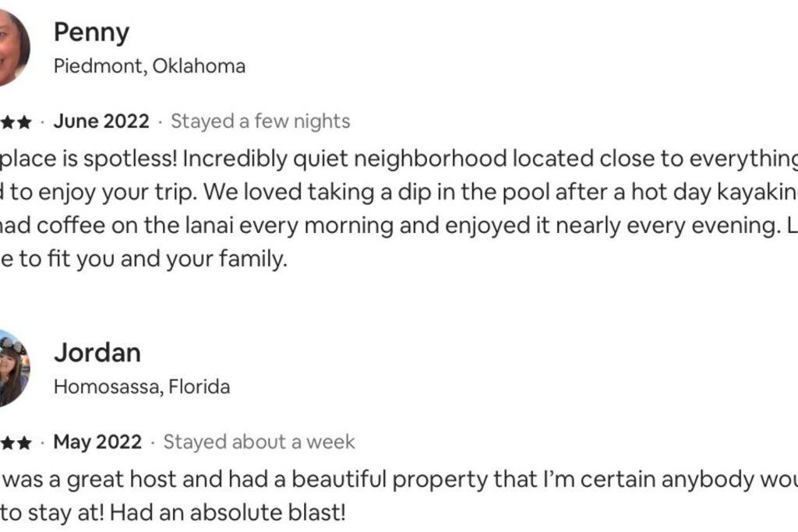Click the line "was a great host"
The image size is (798, 532).
(x=399, y=480)
